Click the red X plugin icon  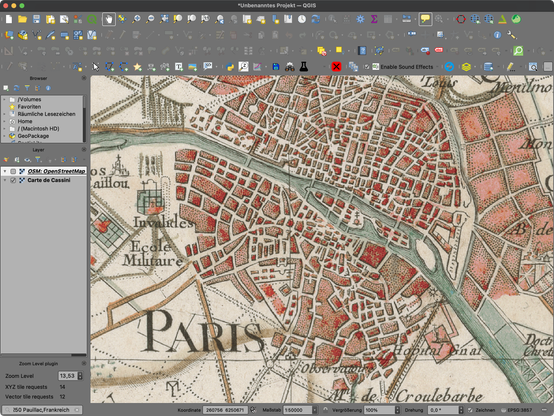(336, 66)
